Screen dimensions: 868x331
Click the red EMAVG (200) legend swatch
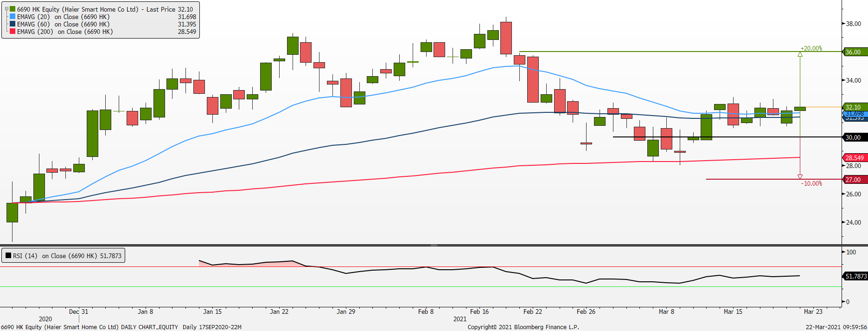pyautogui.click(x=13, y=32)
